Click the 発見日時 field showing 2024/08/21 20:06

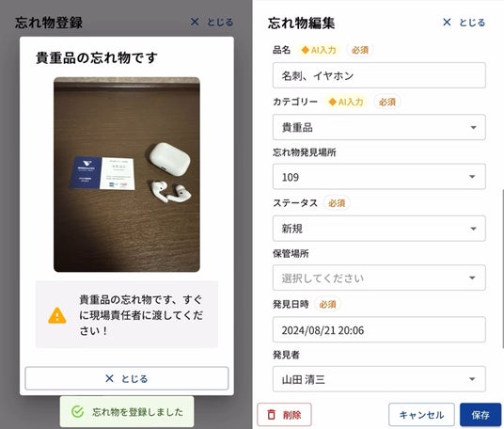379,329
